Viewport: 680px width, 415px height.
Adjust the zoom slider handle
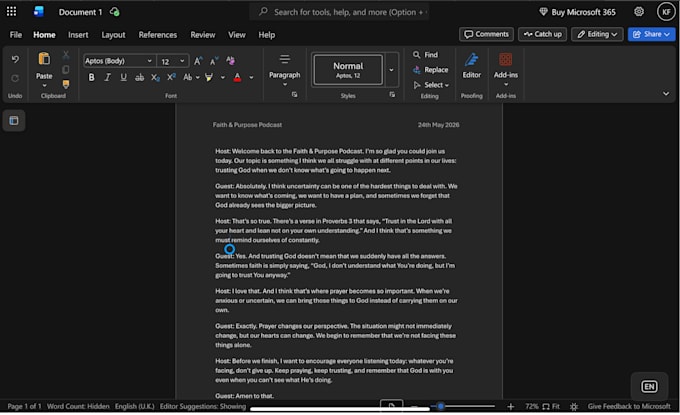(x=441, y=406)
